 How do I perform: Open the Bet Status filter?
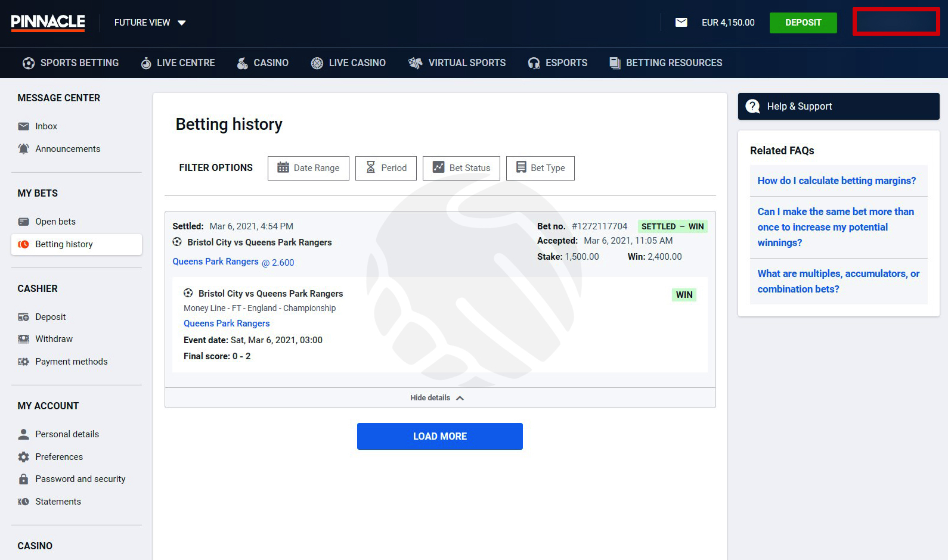pos(461,168)
